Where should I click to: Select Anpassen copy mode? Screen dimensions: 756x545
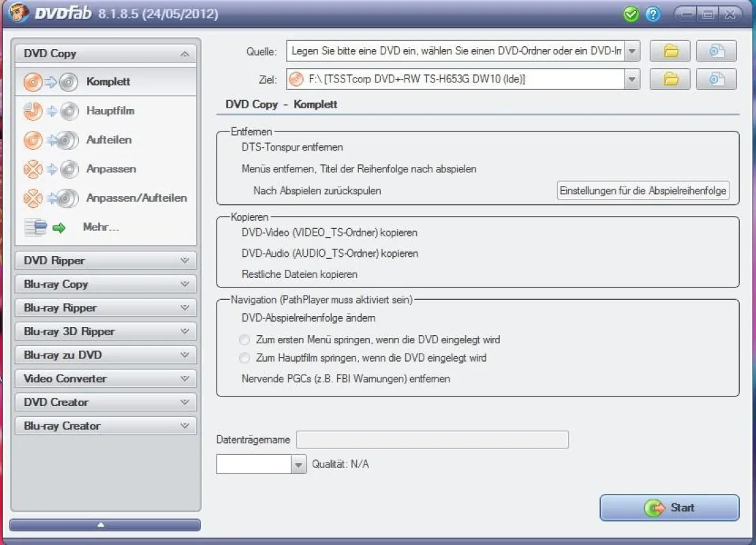(106, 169)
